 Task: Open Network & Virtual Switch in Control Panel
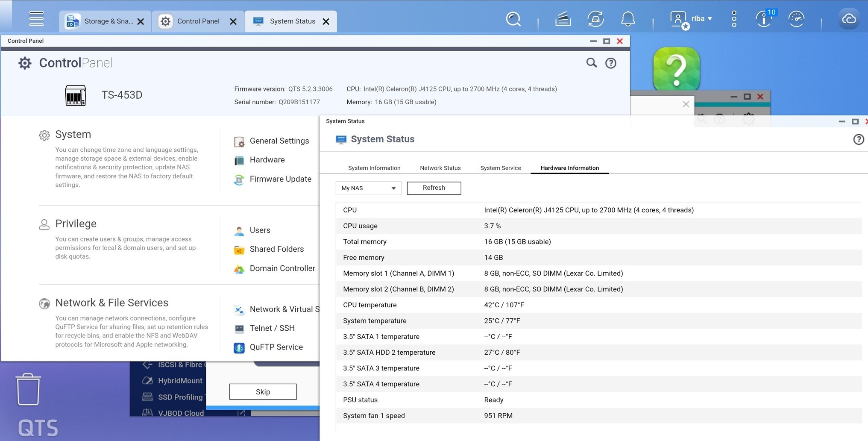click(284, 309)
